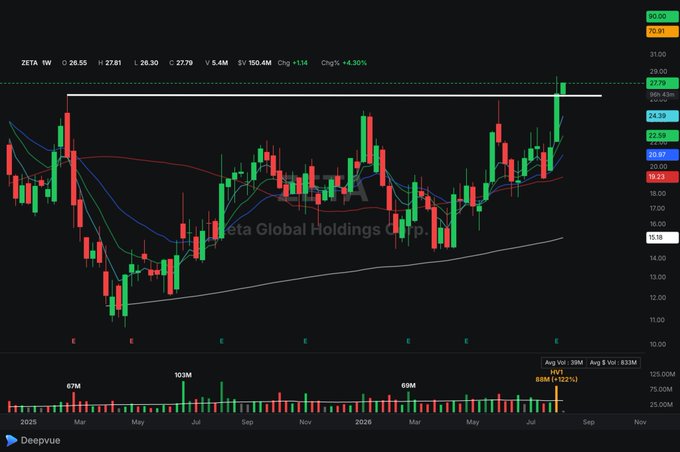Click the red earnings E marker above Mar 2025
680x452 pixels.
tap(73, 341)
